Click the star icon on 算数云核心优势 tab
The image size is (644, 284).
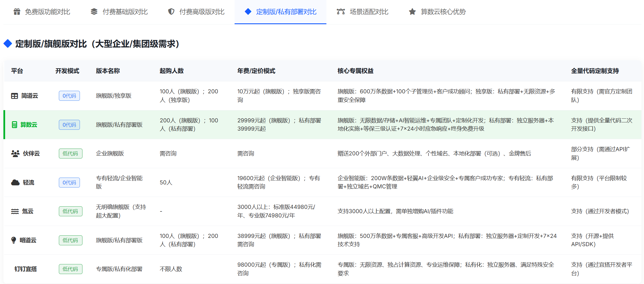pos(412,12)
